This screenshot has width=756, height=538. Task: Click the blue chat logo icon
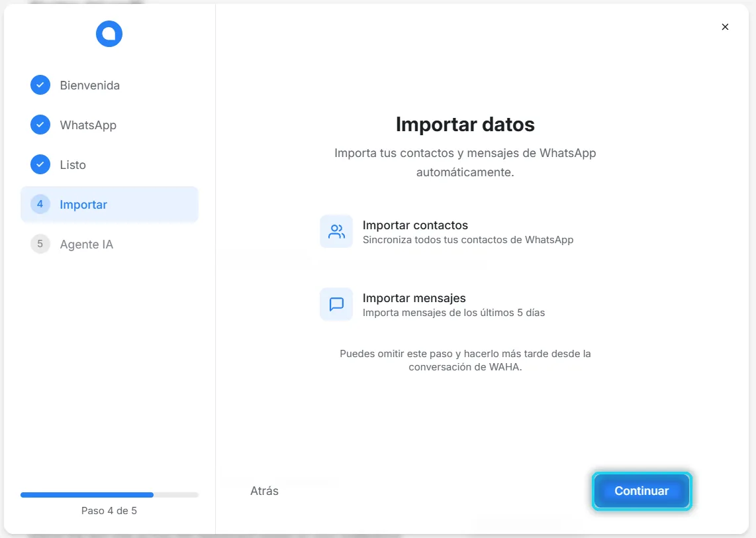109,34
